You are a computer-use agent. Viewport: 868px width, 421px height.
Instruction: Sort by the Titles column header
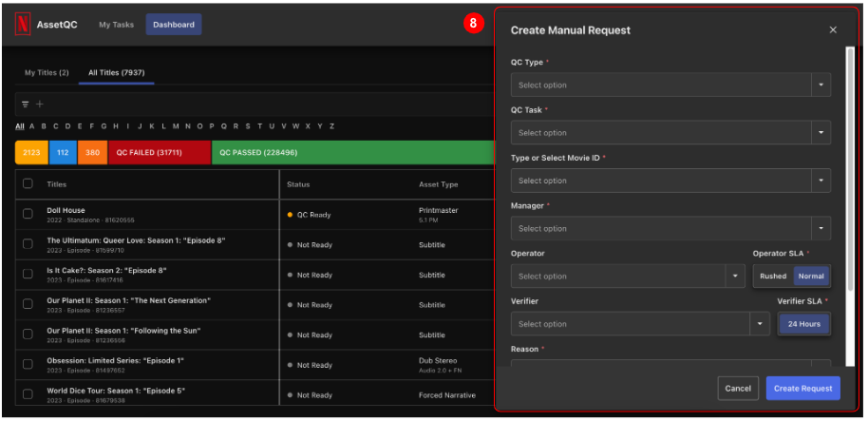pyautogui.click(x=56, y=184)
